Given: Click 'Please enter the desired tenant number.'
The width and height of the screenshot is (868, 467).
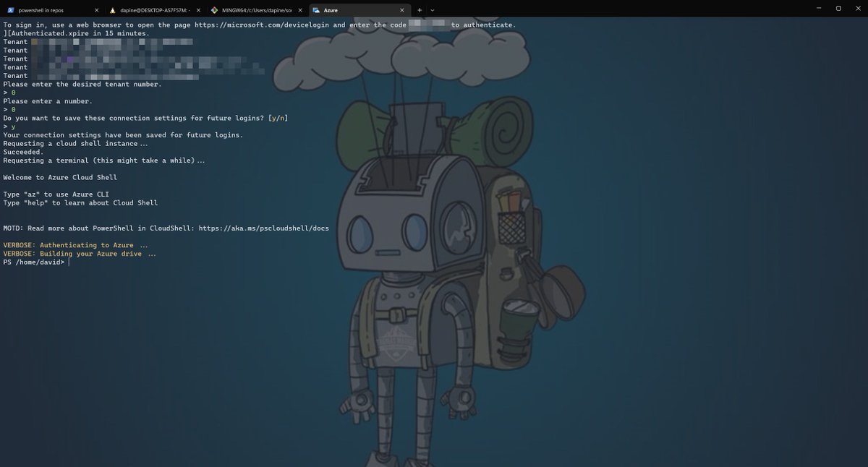Looking at the screenshot, I should (82, 84).
